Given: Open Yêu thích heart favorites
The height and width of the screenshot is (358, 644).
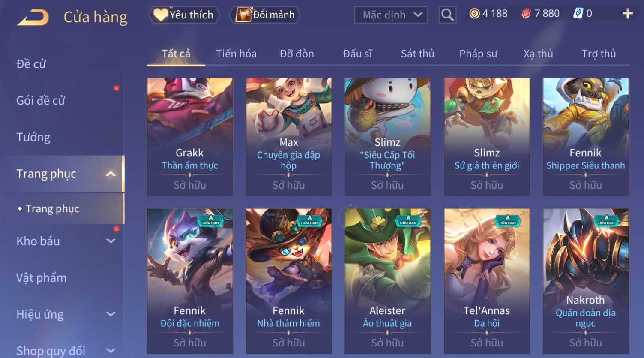Looking at the screenshot, I should 184,15.
